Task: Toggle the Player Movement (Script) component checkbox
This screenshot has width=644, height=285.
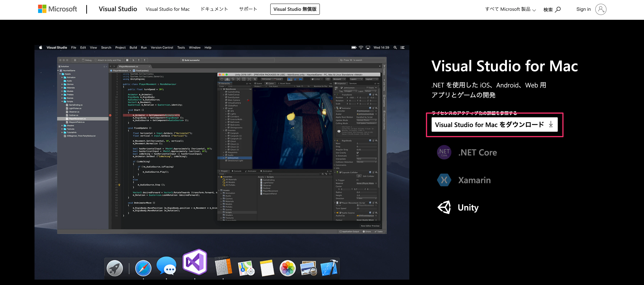Action: point(341,203)
